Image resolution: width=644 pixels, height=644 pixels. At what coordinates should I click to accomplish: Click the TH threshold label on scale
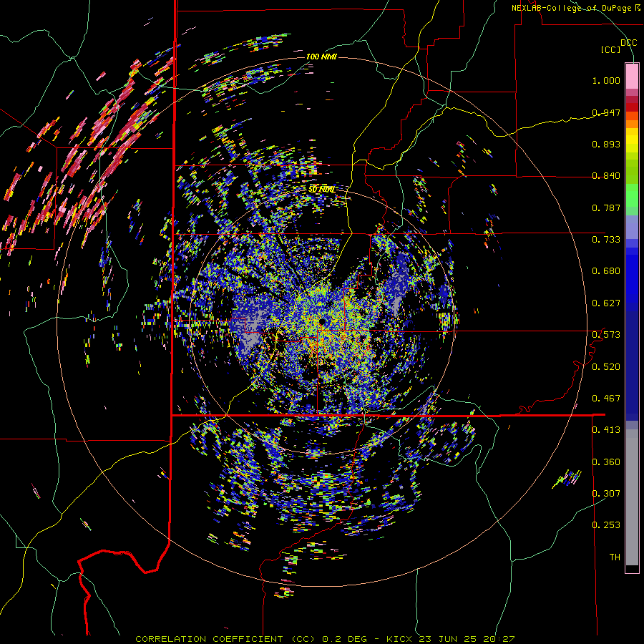[615, 557]
